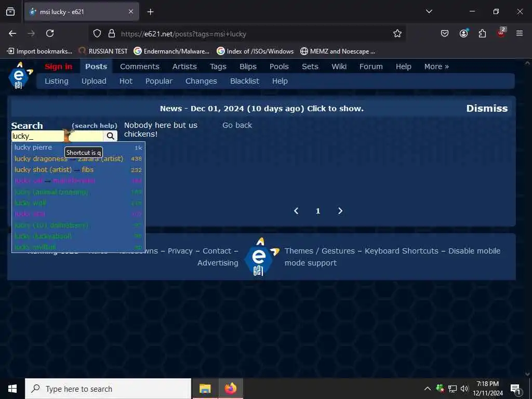Screen dimensions: 532x399
Task: Select the Posts navigation tab
Action: click(x=96, y=66)
